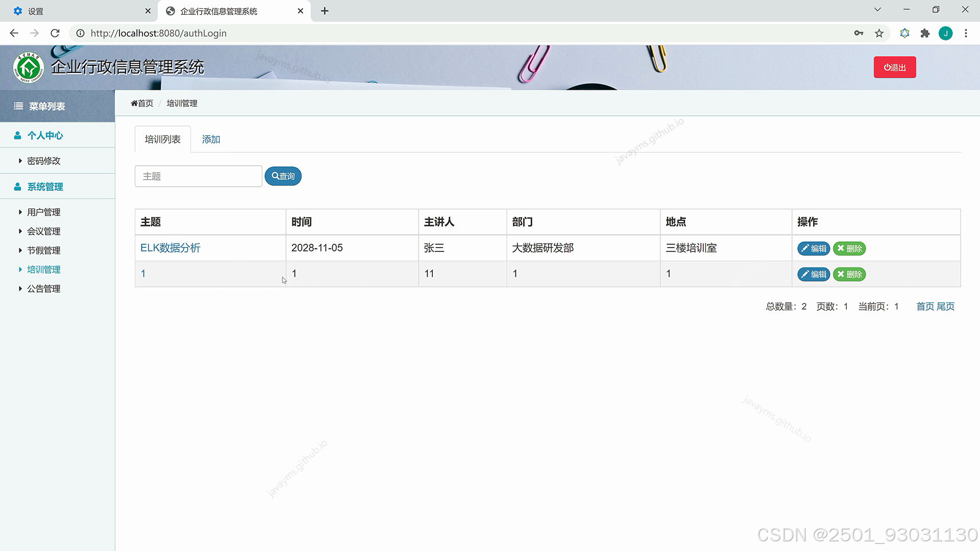The height and width of the screenshot is (551, 980).
Task: Go to 尾页 pagination link
Action: (945, 306)
